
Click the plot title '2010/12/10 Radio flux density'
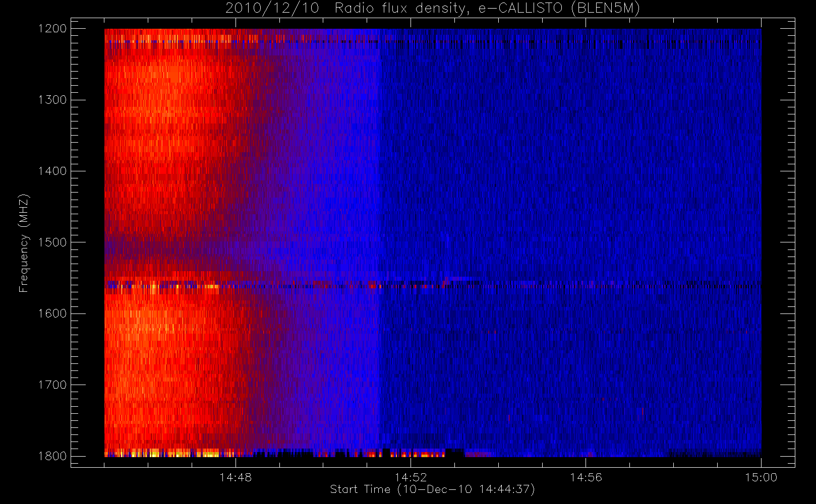point(432,8)
